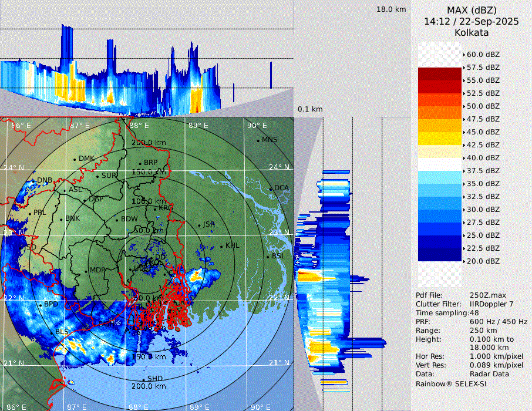Select the BLS station marker
The width and height of the screenshot is (532, 411).
pos(52,332)
